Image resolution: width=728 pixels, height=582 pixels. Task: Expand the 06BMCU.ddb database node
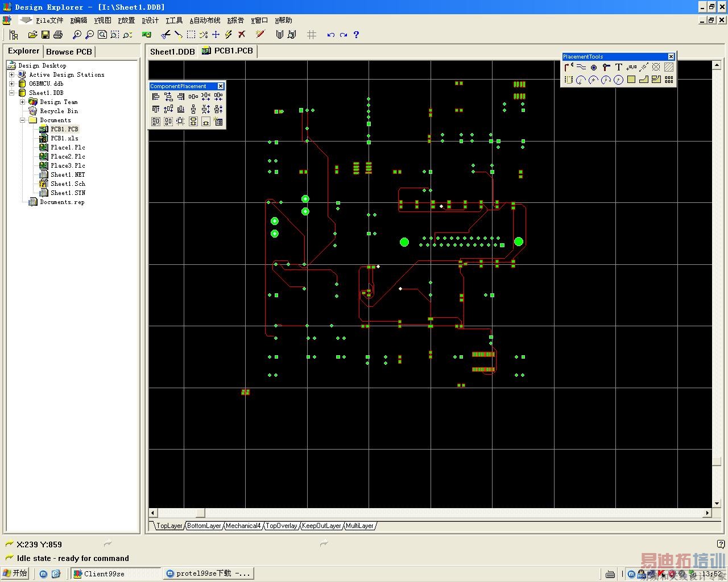point(11,84)
